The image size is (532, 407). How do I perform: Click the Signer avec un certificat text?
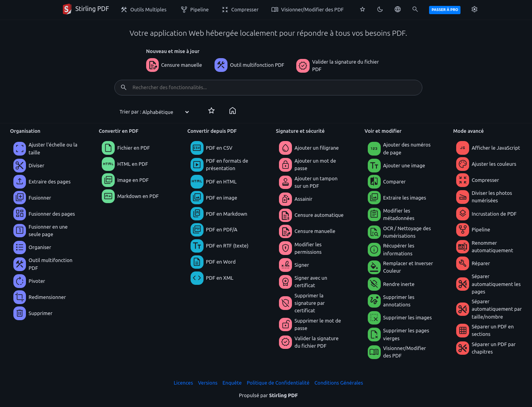tap(311, 282)
